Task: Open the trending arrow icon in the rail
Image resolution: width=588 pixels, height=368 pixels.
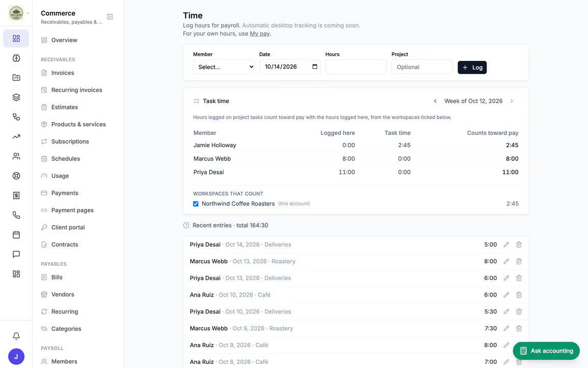Action: pos(16,136)
